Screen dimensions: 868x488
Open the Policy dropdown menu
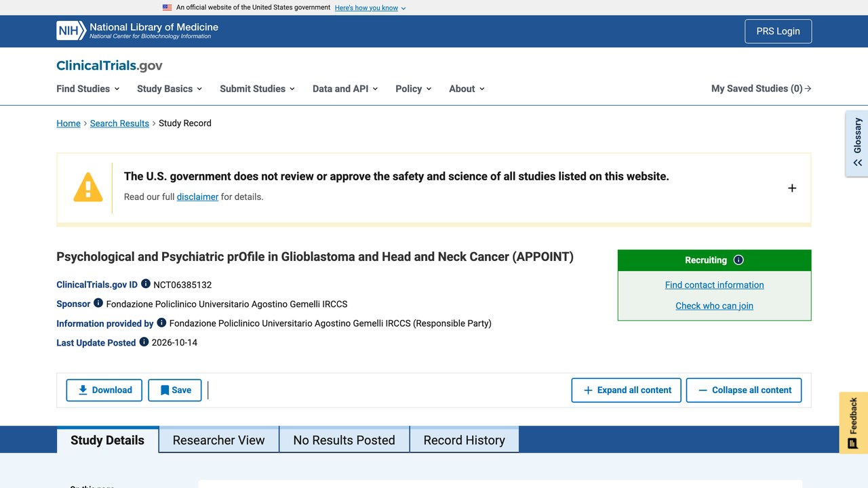click(414, 89)
